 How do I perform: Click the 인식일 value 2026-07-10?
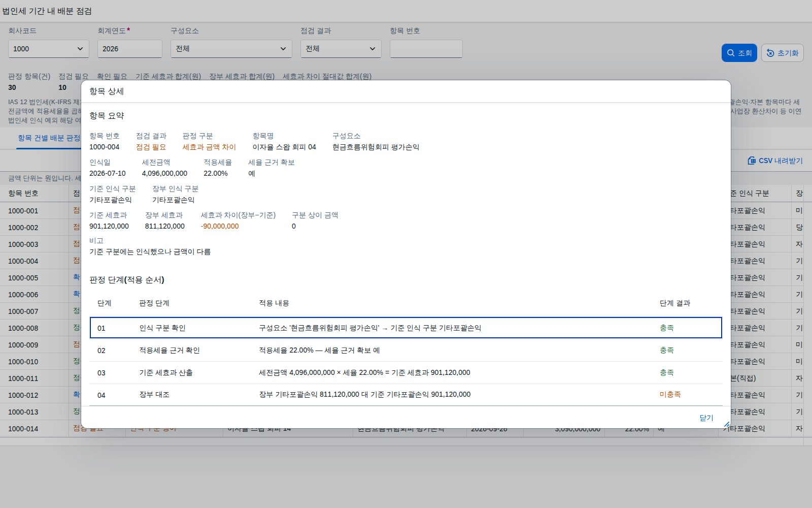(108, 173)
